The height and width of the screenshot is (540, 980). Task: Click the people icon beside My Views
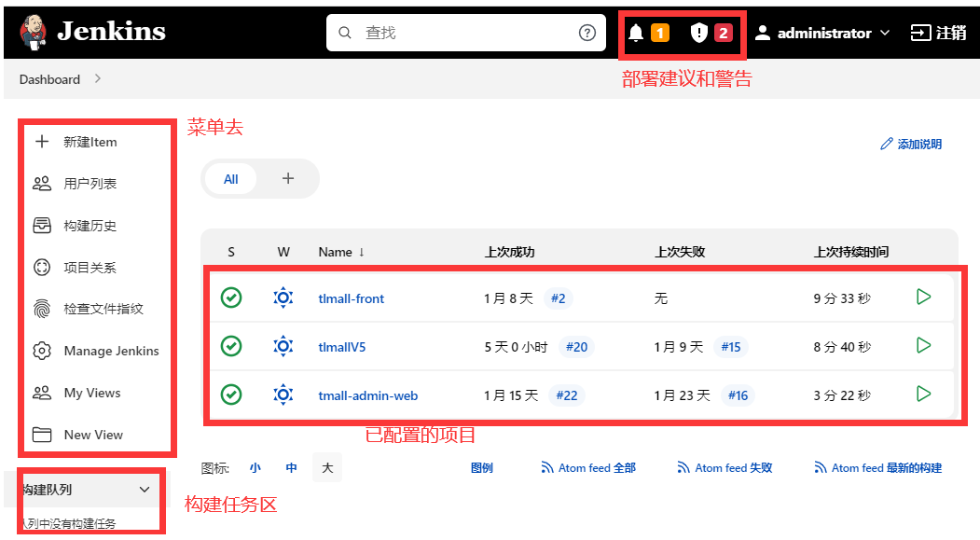point(42,393)
